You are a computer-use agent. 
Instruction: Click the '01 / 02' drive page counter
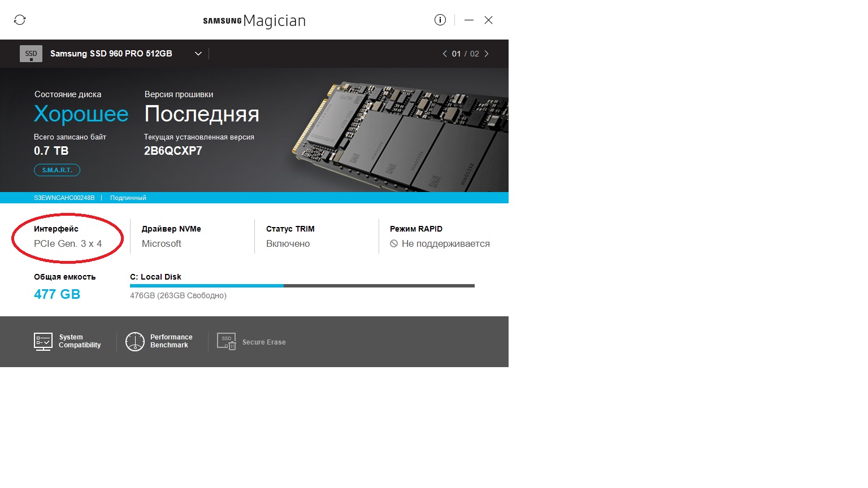[x=466, y=54]
